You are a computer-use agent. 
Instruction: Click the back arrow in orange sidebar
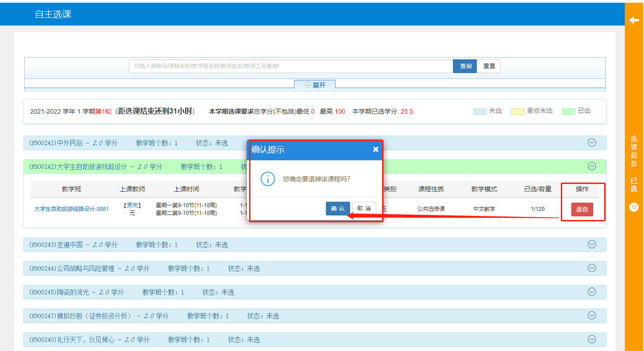(x=634, y=21)
